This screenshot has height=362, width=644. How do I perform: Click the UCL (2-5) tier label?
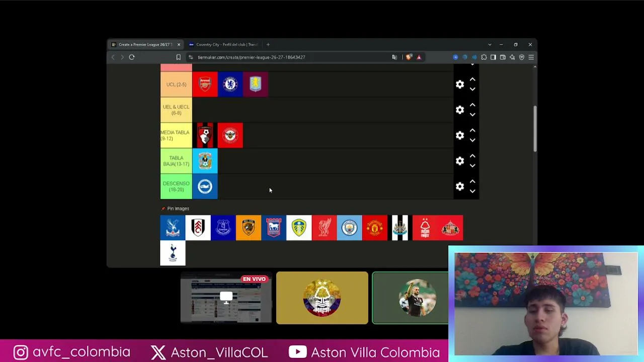coord(176,84)
